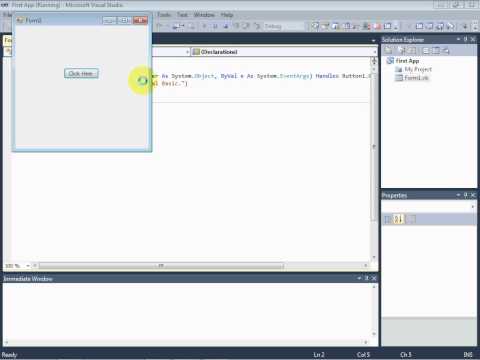
Task: Click the INS status bar indicator
Action: [468, 355]
